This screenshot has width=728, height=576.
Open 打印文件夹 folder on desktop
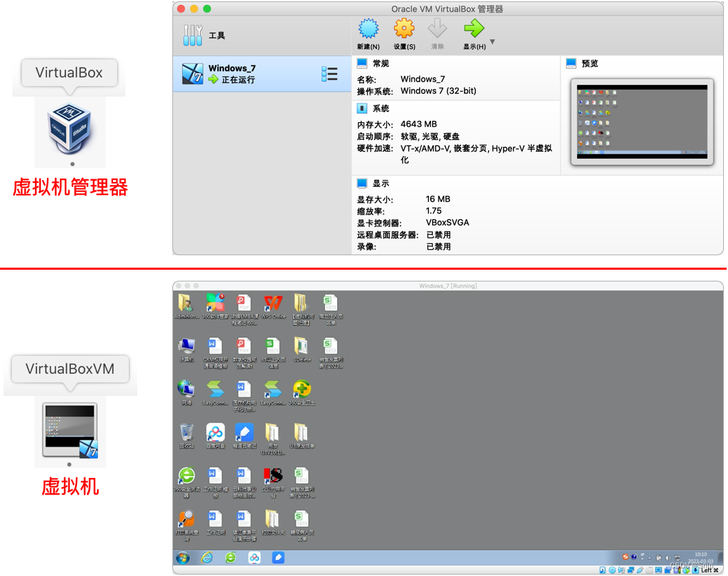[272, 522]
